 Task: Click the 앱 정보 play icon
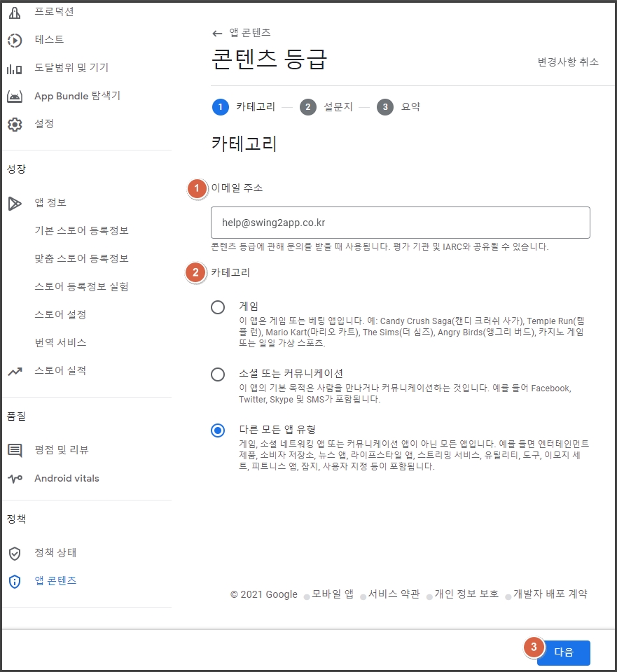click(15, 204)
